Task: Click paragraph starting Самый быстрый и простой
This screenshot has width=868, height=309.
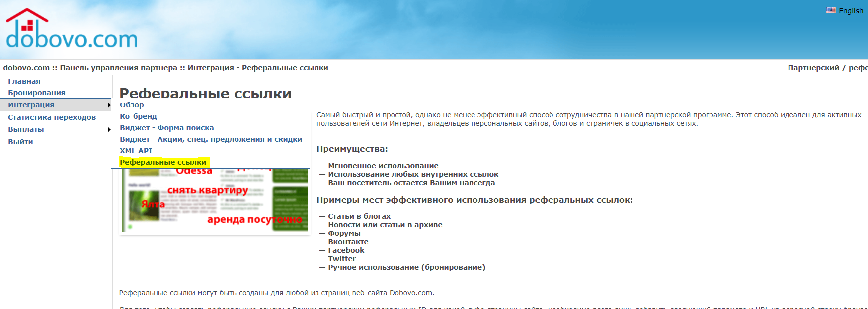Action: tap(589, 119)
